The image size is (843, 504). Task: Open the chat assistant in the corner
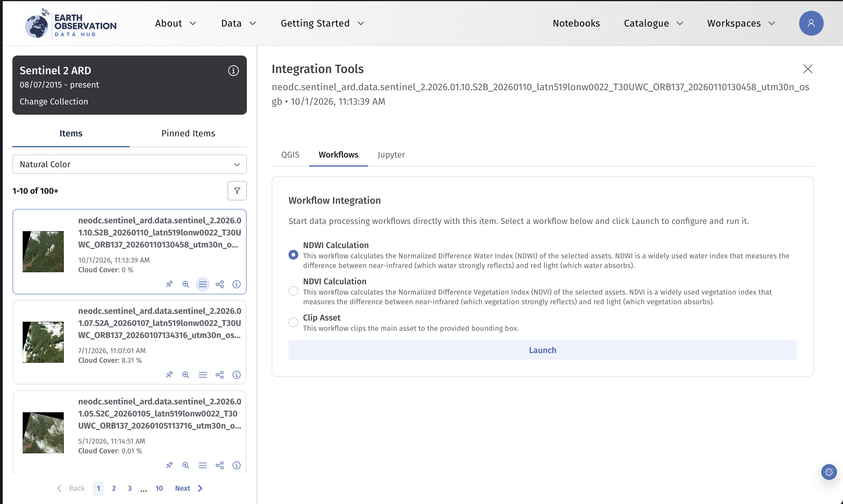click(x=829, y=472)
